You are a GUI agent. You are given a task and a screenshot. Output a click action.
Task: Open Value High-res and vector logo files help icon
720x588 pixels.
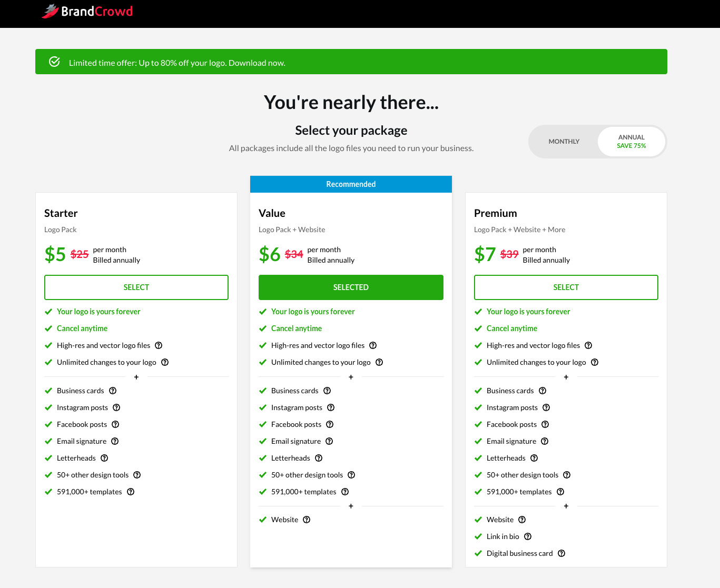tap(373, 345)
